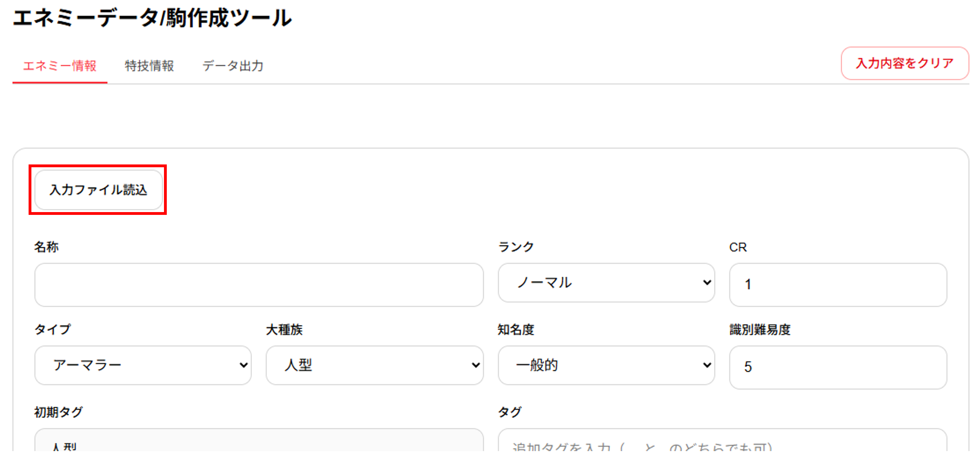Click the ランク label

pyautogui.click(x=516, y=247)
